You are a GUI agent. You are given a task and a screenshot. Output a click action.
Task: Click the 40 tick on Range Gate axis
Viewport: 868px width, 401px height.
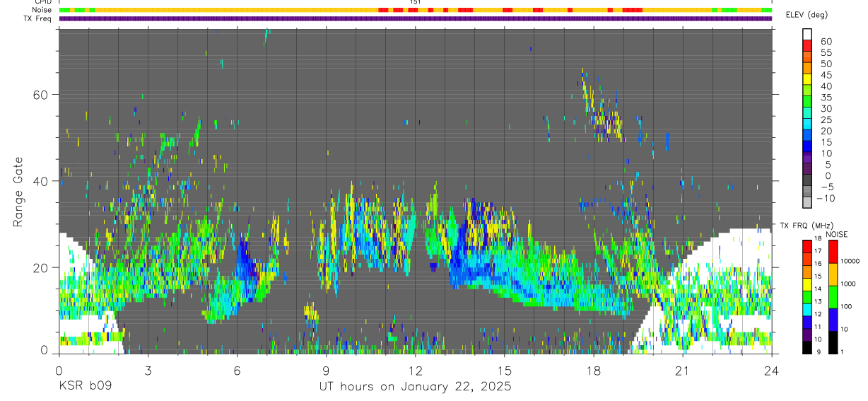click(x=40, y=181)
